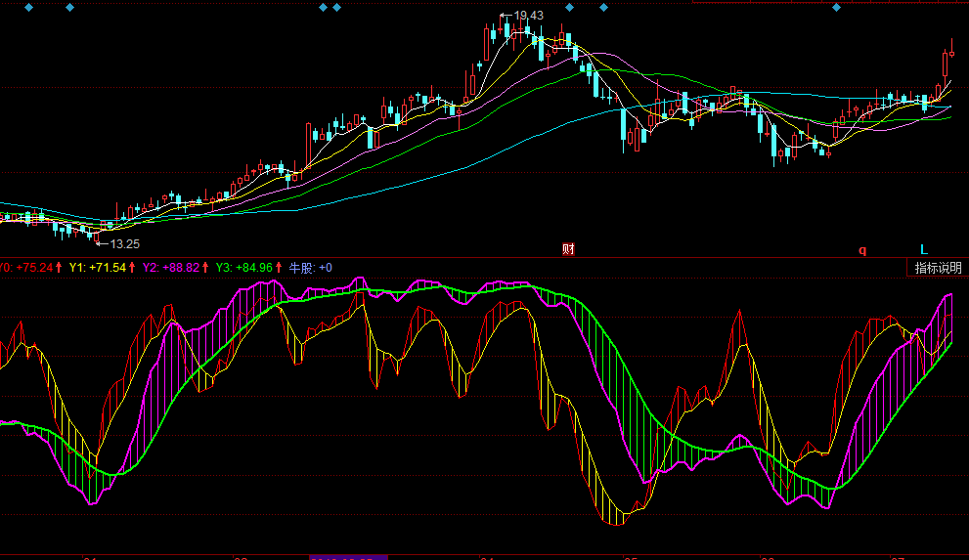Click the blue L marker near the chart's right side

923,249
